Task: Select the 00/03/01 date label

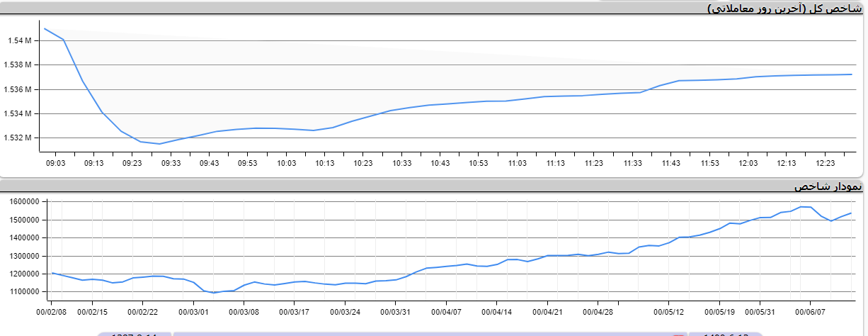Action: pos(193,310)
